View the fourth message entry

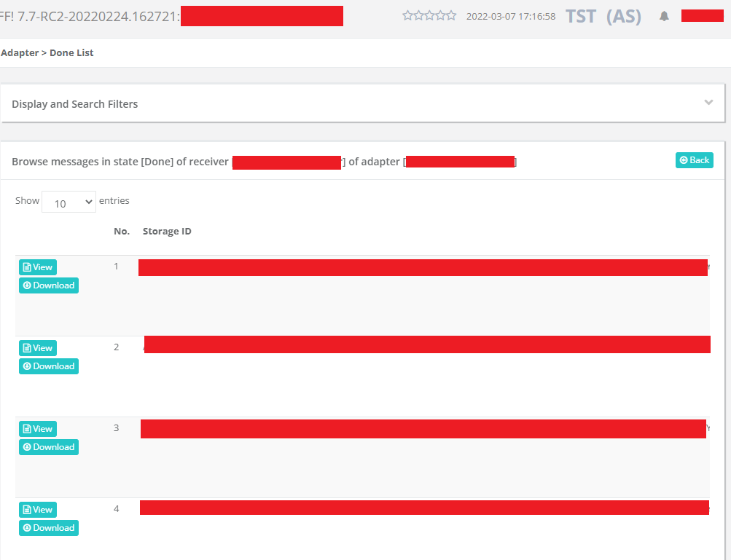pyautogui.click(x=37, y=509)
